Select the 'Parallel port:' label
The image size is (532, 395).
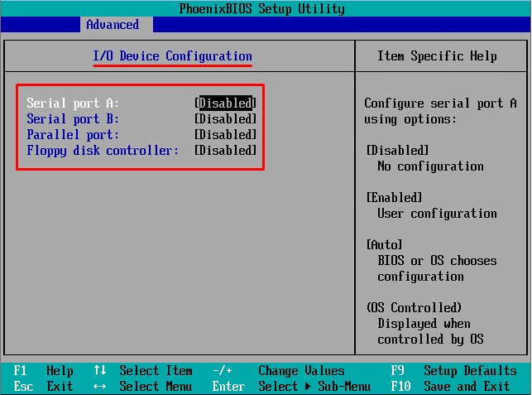(73, 135)
